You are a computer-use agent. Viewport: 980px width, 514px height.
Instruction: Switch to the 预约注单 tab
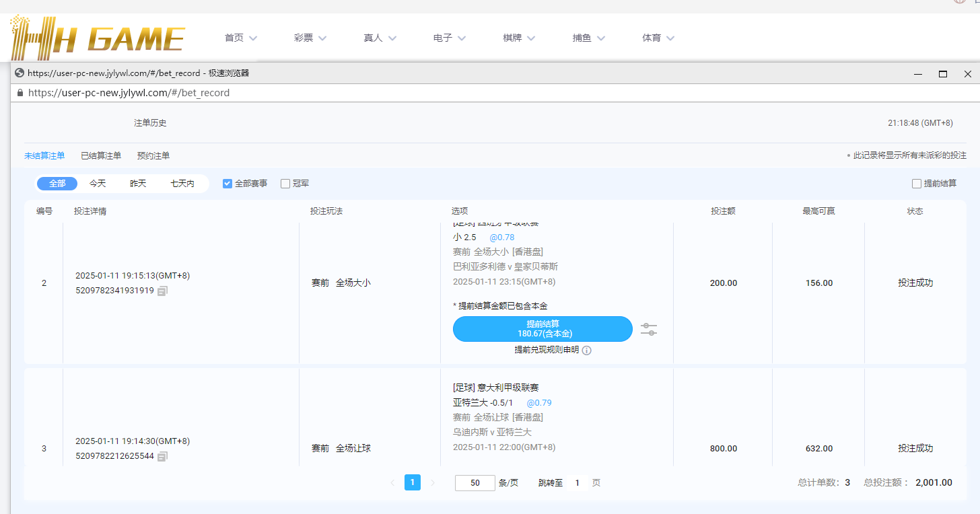click(153, 156)
